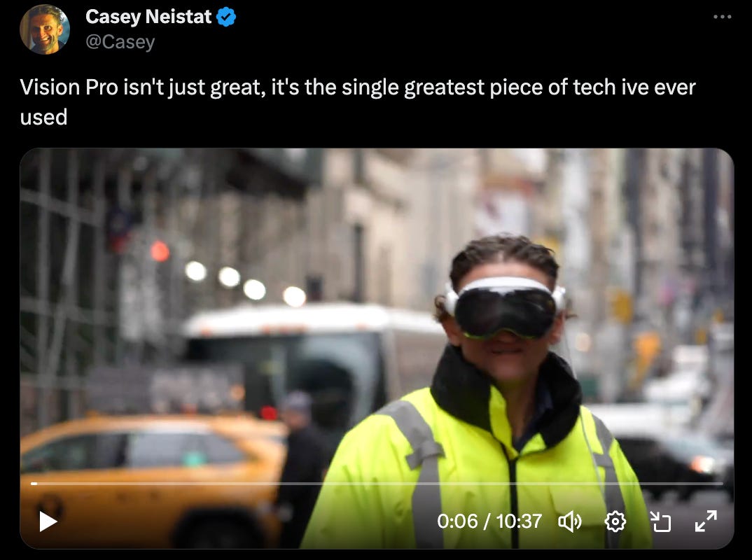The image size is (752, 560).
Task: Visit the Casey Neistat display name link
Action: coord(148,17)
